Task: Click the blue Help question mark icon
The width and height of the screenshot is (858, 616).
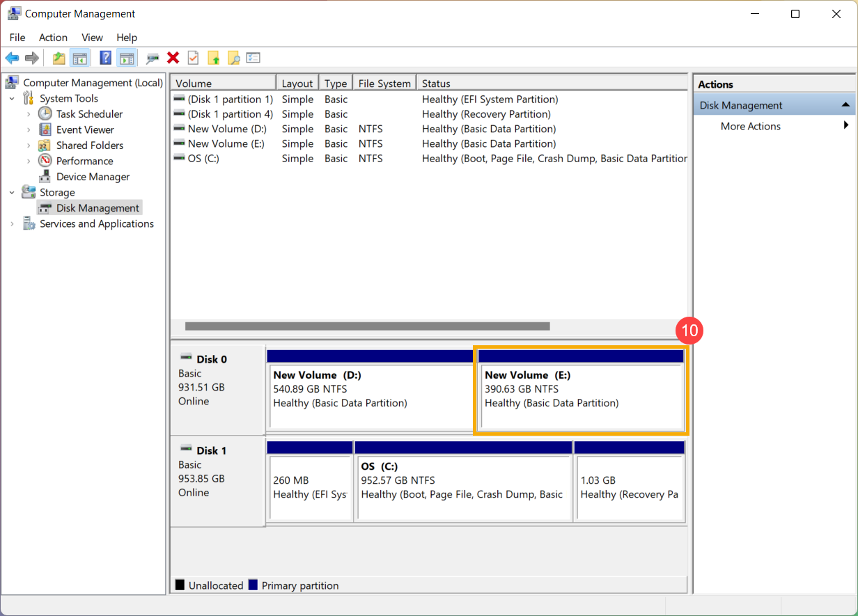Action: (106, 58)
